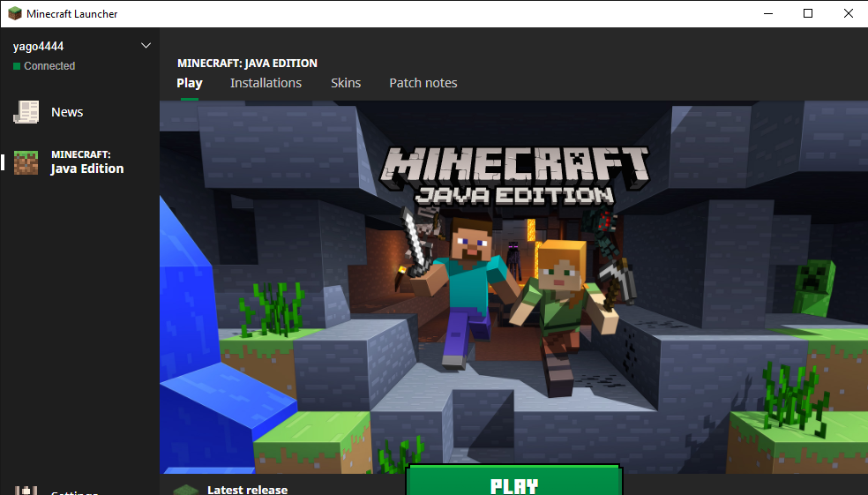
Task: Click the green Connected status indicator
Action: (x=17, y=66)
